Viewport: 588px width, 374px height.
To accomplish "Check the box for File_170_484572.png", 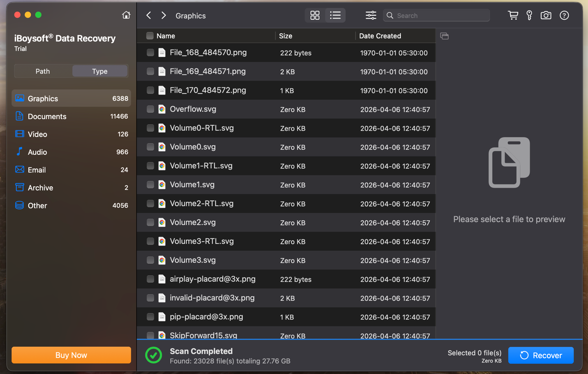I will tap(150, 90).
